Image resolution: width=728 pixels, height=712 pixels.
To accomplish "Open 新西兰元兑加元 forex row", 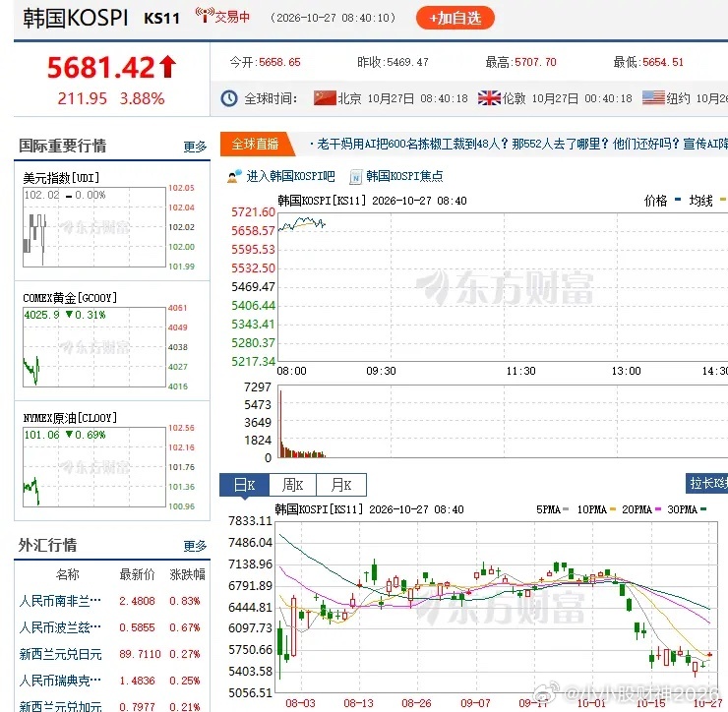I will (x=110, y=706).
